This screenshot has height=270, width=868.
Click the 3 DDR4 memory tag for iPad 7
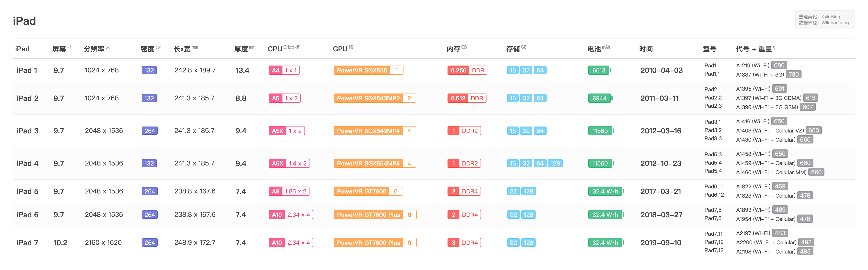[x=464, y=243]
